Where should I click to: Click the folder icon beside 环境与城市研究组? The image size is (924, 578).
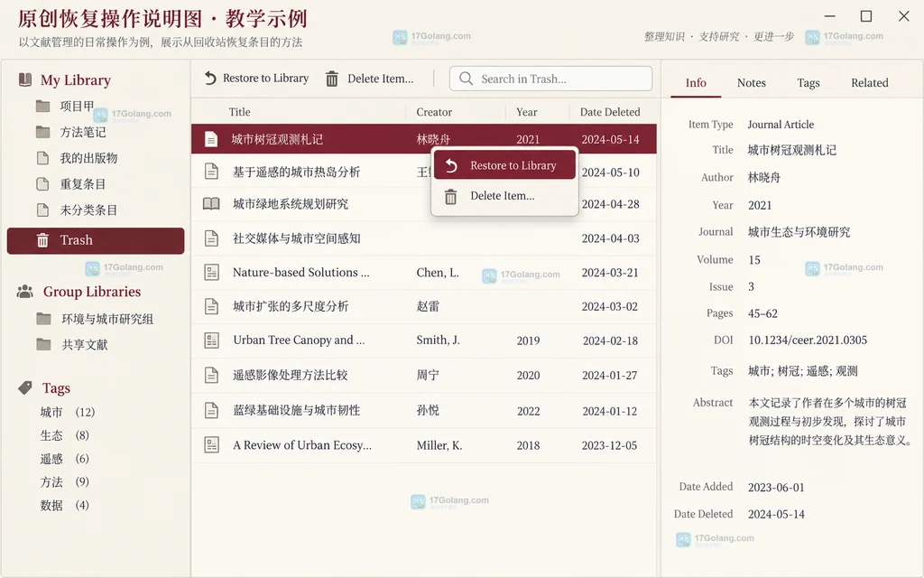pos(43,319)
